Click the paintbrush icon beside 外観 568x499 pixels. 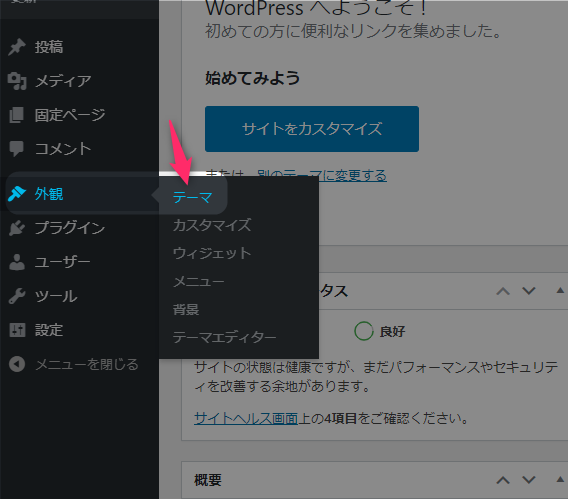pyautogui.click(x=17, y=194)
